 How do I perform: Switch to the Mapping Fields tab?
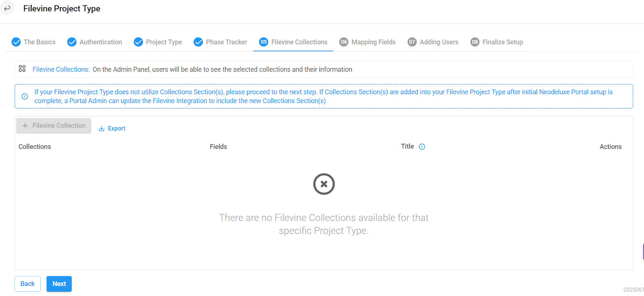click(x=367, y=42)
